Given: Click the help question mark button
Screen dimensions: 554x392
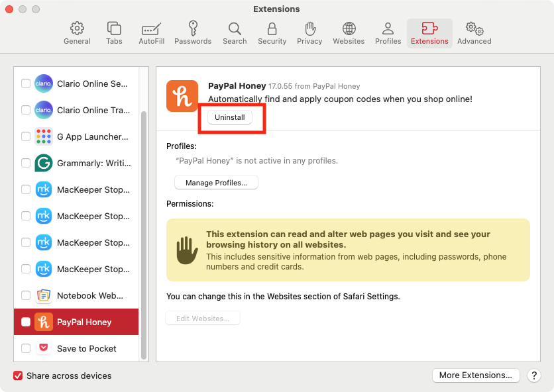Looking at the screenshot, I should click(x=534, y=375).
